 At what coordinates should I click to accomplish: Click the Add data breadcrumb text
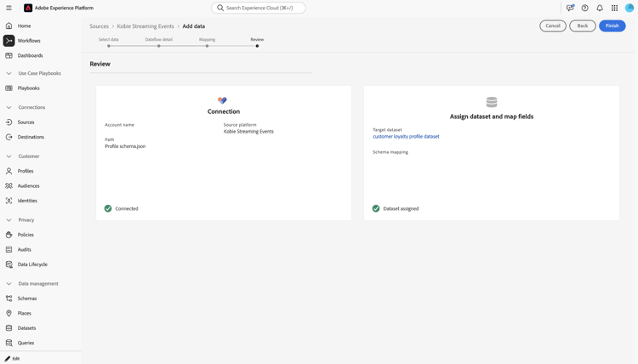pyautogui.click(x=194, y=26)
